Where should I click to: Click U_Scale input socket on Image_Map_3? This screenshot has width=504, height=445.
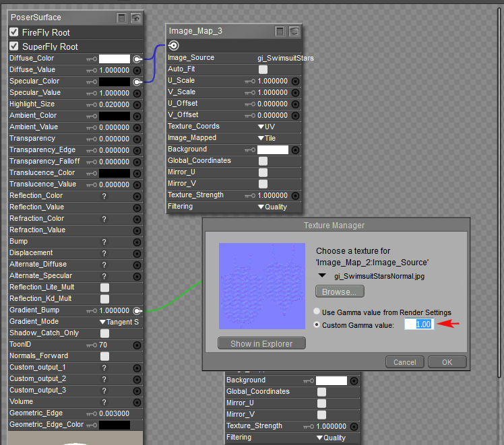point(295,81)
